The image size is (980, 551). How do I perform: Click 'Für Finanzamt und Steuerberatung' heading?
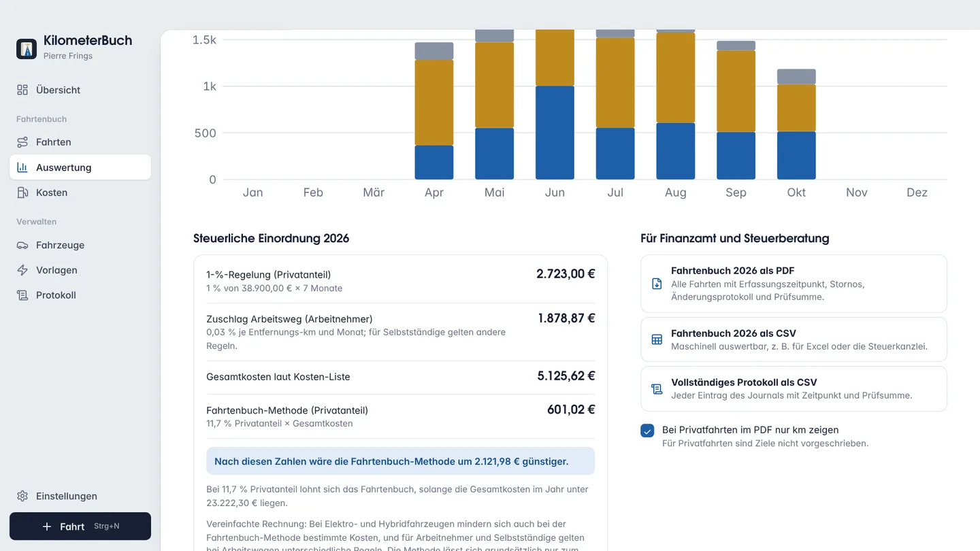coord(735,239)
